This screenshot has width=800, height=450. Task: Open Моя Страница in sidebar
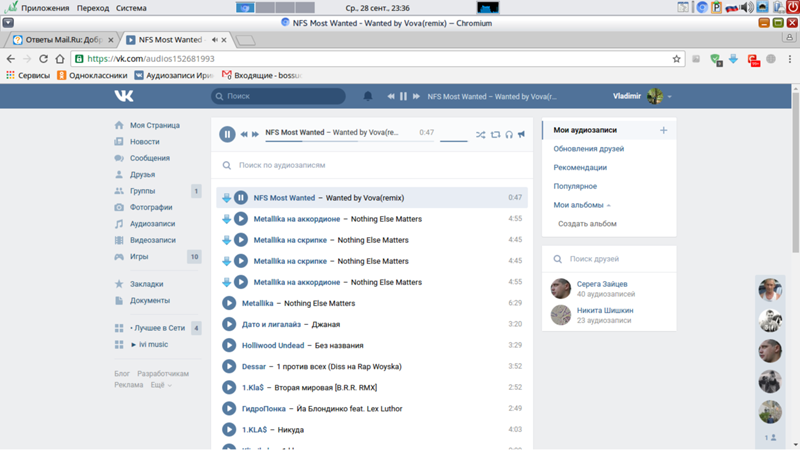click(155, 125)
